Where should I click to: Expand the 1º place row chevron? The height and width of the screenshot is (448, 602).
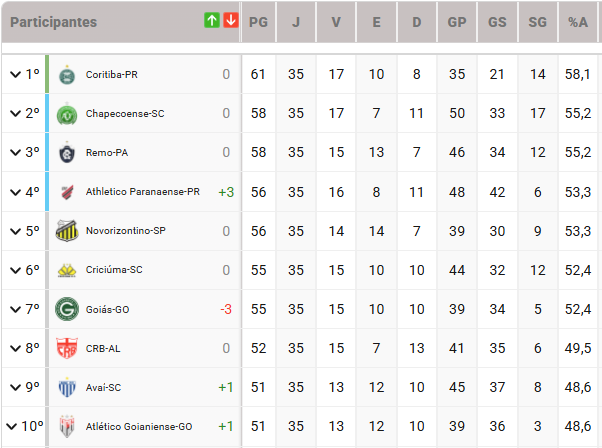pos(15,74)
